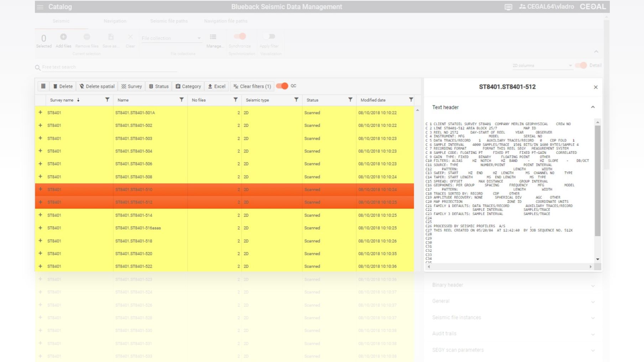Click the Survey button
Viewport: 644px width, 362px height.
coord(131,86)
